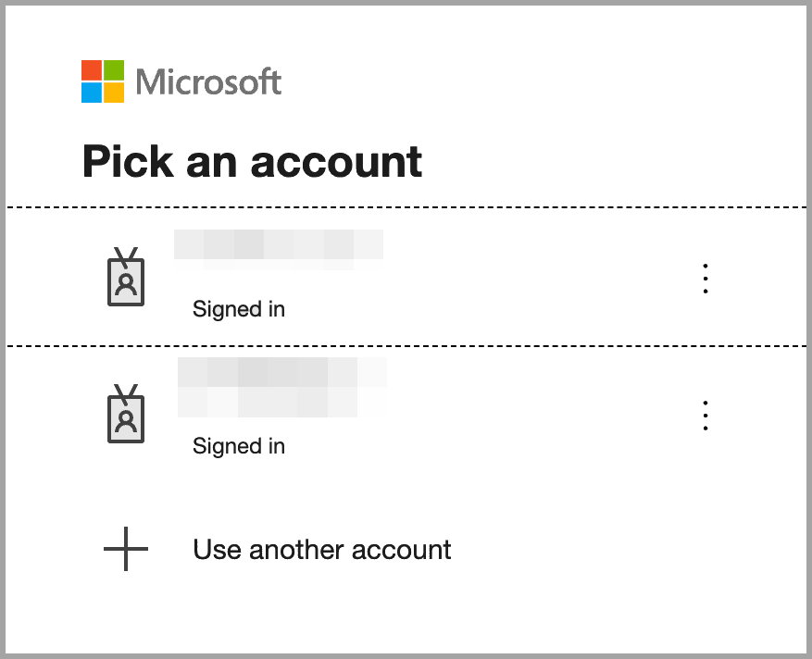Choose "Use another account"
Screen dimensions: 812x659
click(x=321, y=550)
